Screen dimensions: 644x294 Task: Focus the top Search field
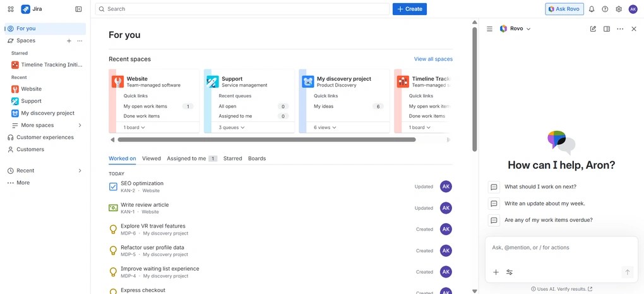click(242, 9)
